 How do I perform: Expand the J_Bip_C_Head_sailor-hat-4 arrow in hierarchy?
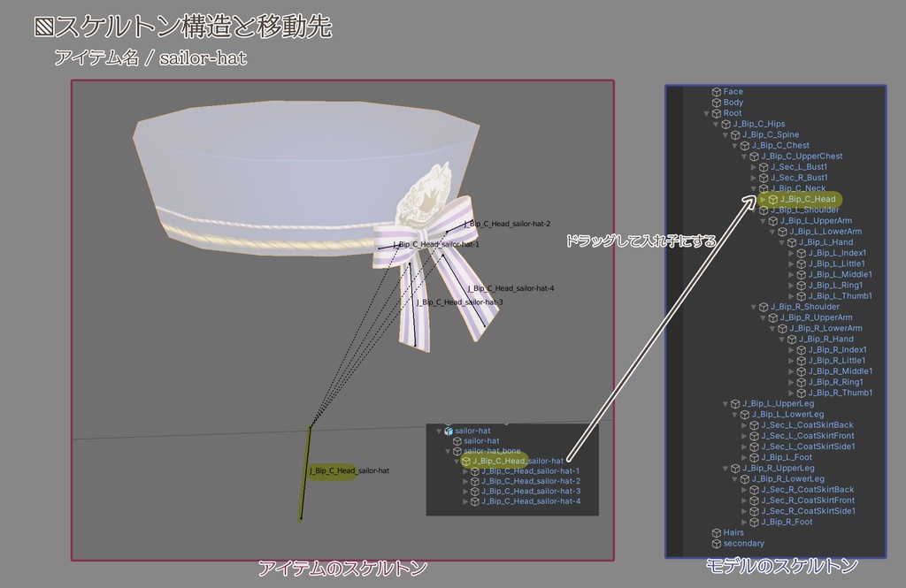coord(465,501)
